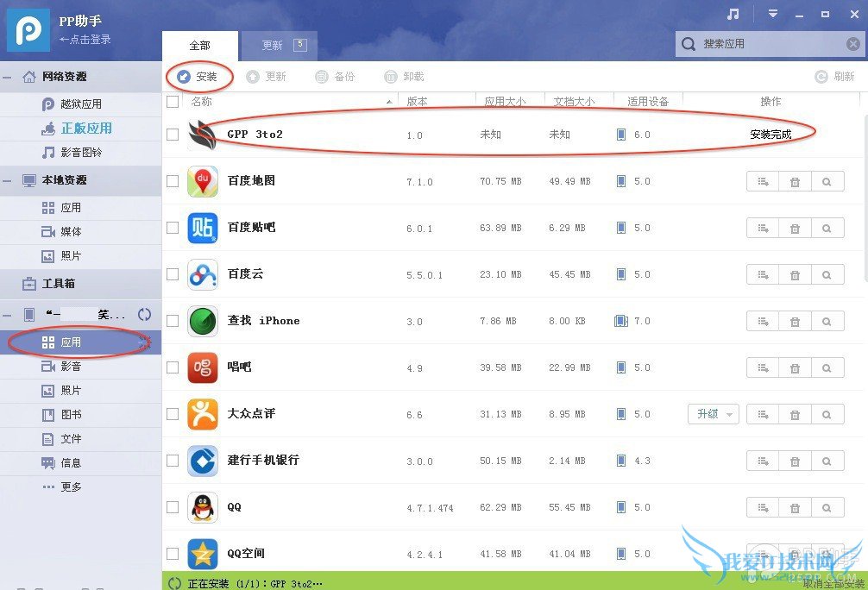Select the 全部 tab

tap(200, 46)
